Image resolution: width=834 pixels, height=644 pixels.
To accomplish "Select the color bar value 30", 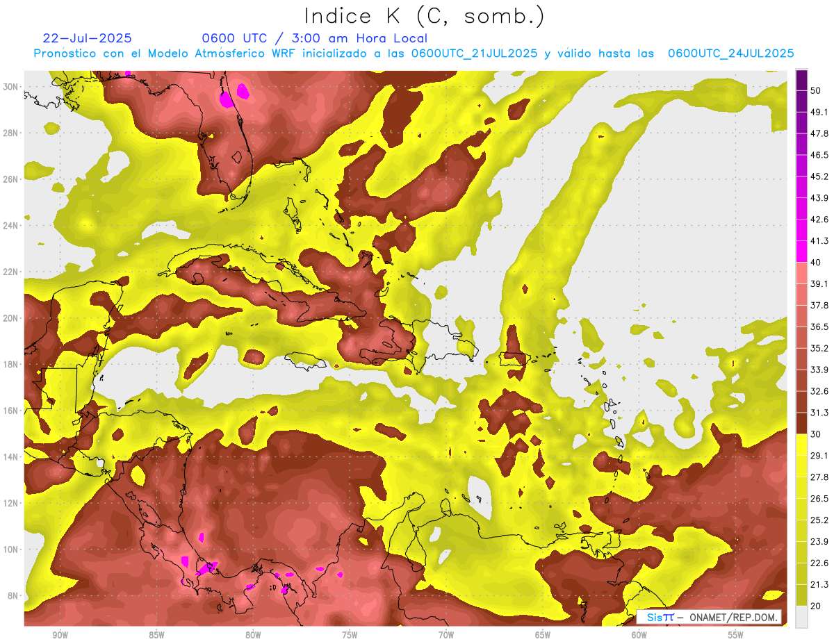I will (816, 434).
